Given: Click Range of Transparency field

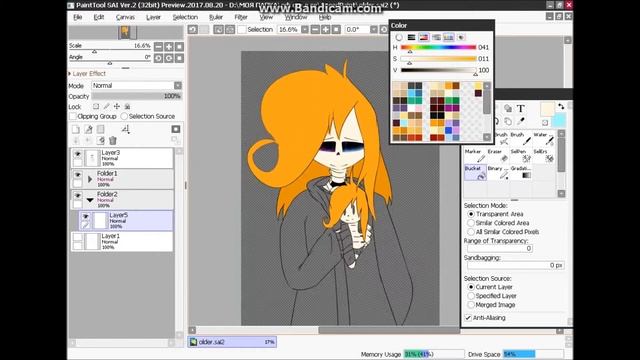Looking at the screenshot, I should coord(500,249).
